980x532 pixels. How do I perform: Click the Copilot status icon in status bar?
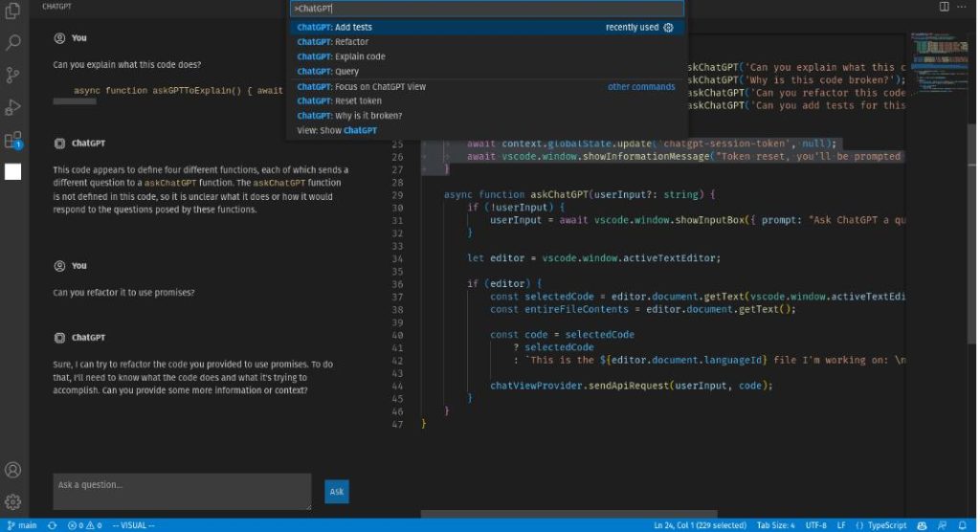pyautogui.click(x=922, y=525)
